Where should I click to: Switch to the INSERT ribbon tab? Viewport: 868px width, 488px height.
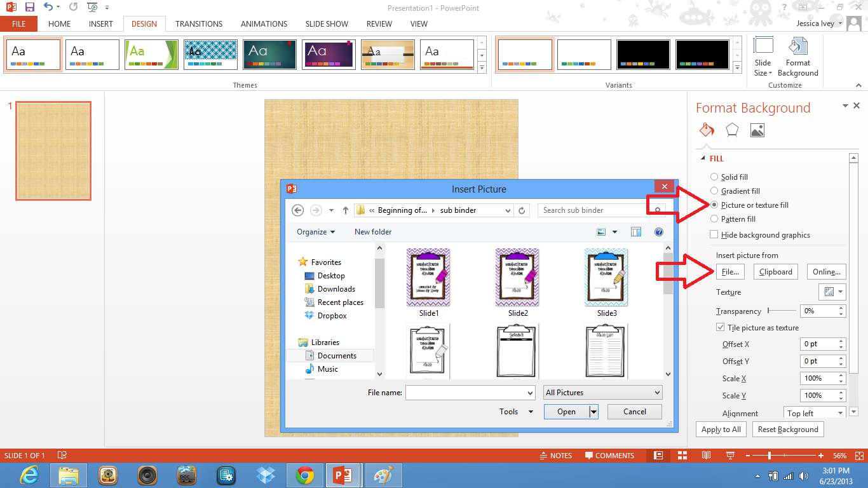[101, 24]
